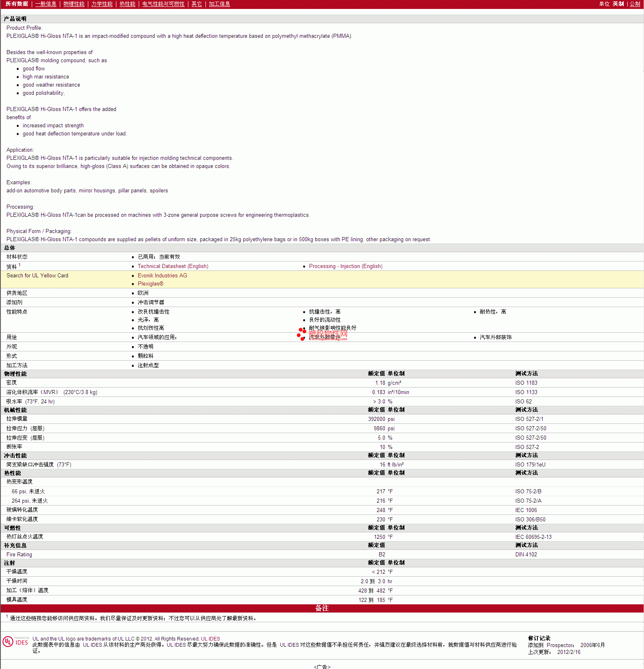Select the 热灯丝点火温度 value 1250
644x669 pixels.
pyautogui.click(x=380, y=537)
